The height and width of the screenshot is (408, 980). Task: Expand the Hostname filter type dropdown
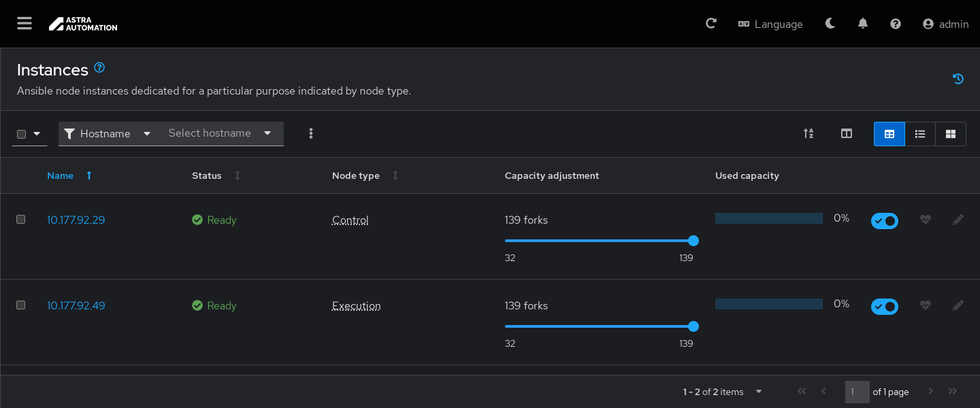click(x=108, y=134)
